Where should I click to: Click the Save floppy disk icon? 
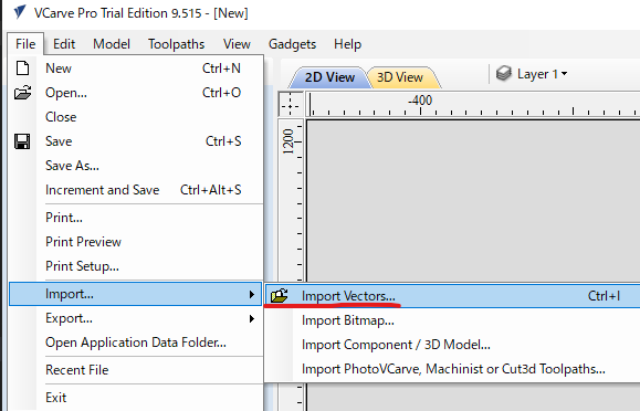point(22,142)
